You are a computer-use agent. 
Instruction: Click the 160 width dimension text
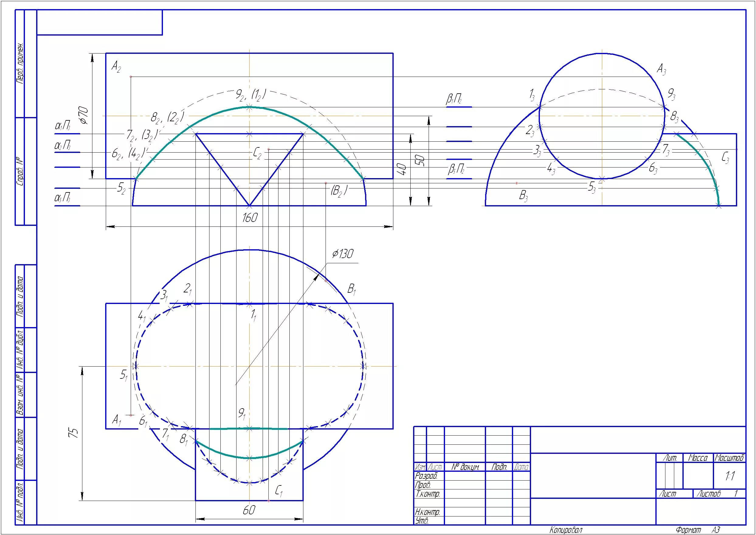pyautogui.click(x=249, y=218)
